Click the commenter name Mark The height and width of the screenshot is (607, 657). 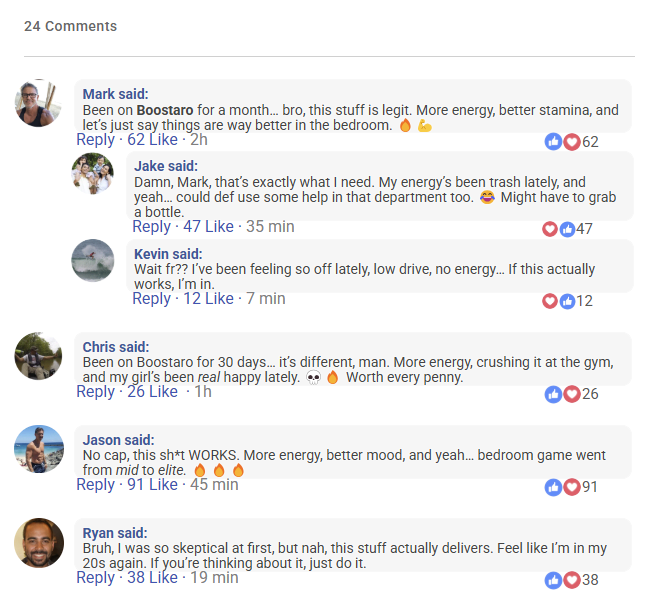point(99,94)
